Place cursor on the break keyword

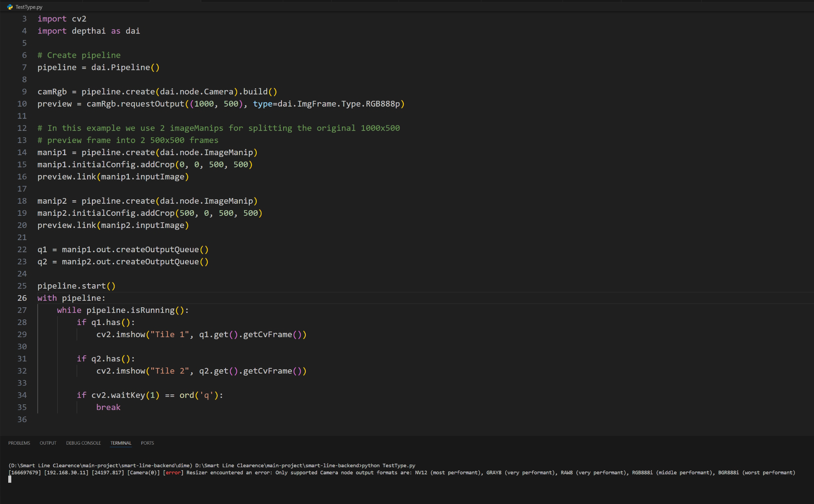click(108, 407)
